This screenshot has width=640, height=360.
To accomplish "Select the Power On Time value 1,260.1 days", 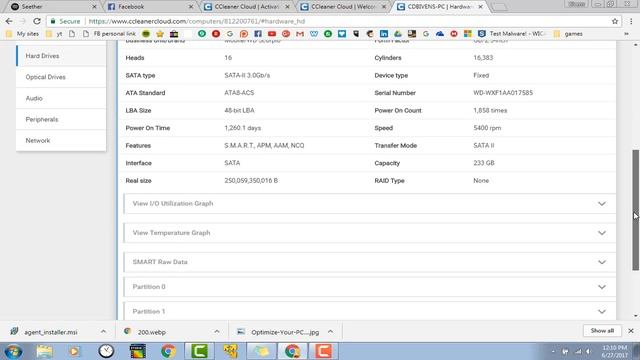I will [242, 128].
